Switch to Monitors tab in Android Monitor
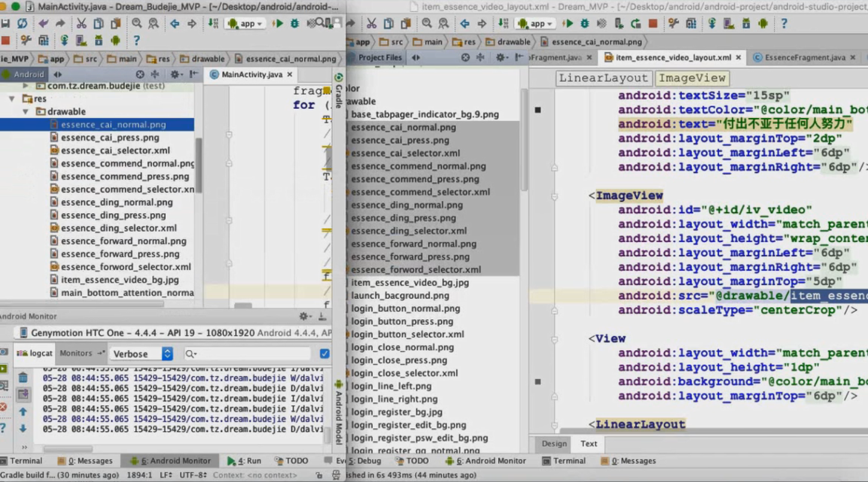The width and height of the screenshot is (868, 482). [81, 353]
